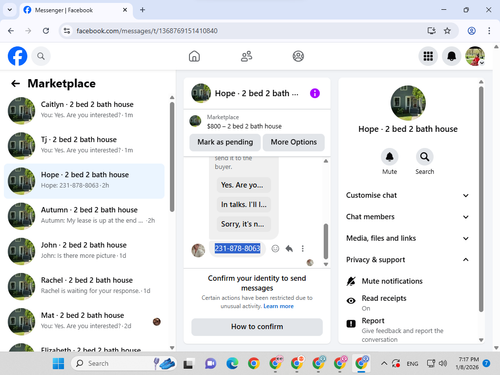This screenshot has height=375, width=500.
Task: Search in conversation magnifier icon
Action: pos(425,157)
